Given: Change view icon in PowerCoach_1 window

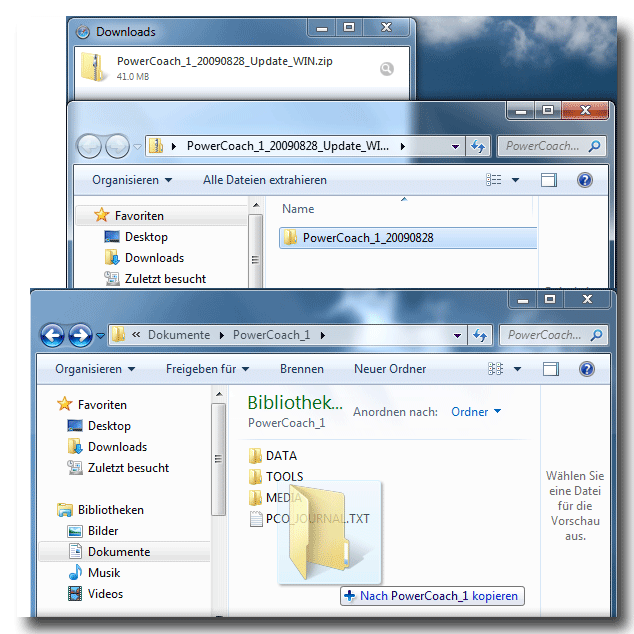Looking at the screenshot, I should 495,369.
